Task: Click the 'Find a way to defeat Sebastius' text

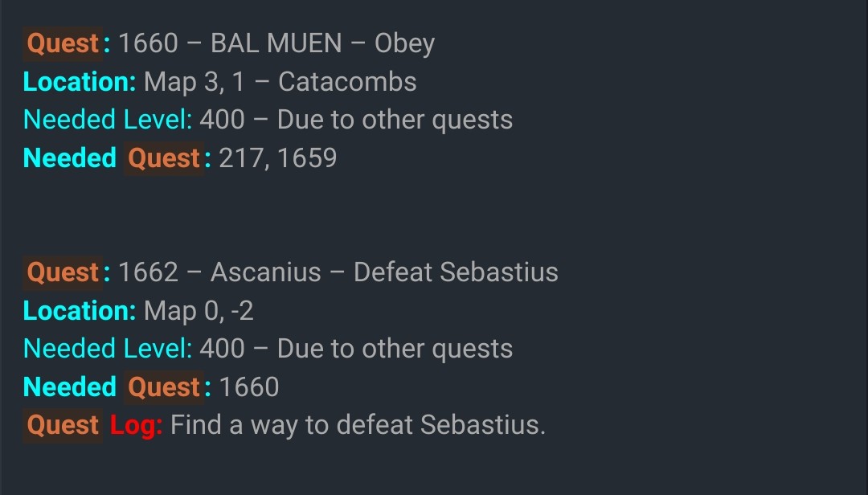Action: [358, 425]
